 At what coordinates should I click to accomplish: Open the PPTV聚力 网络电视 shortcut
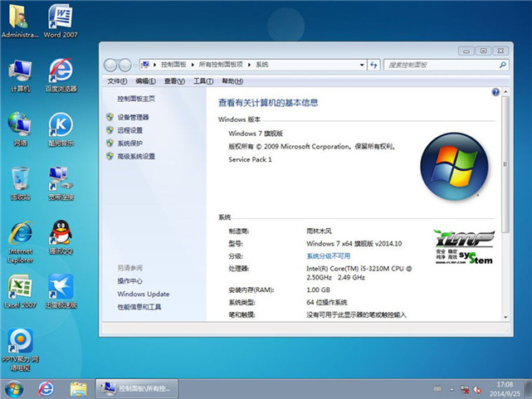pyautogui.click(x=21, y=350)
